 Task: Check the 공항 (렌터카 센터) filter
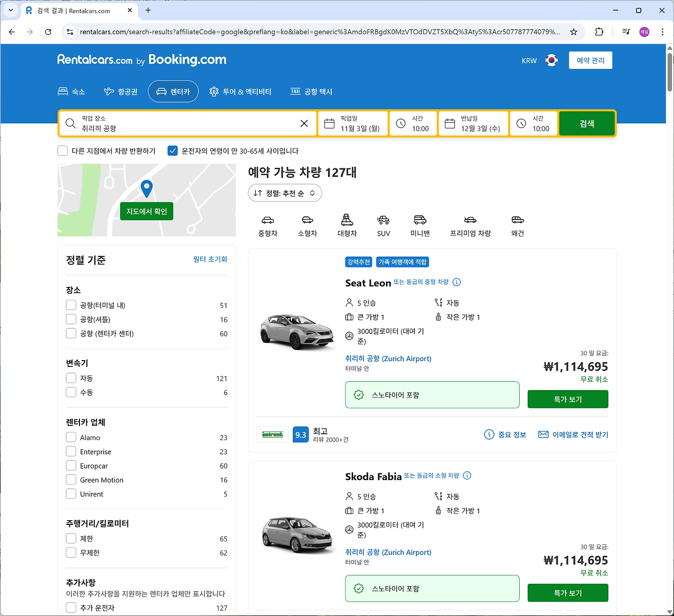click(x=71, y=333)
